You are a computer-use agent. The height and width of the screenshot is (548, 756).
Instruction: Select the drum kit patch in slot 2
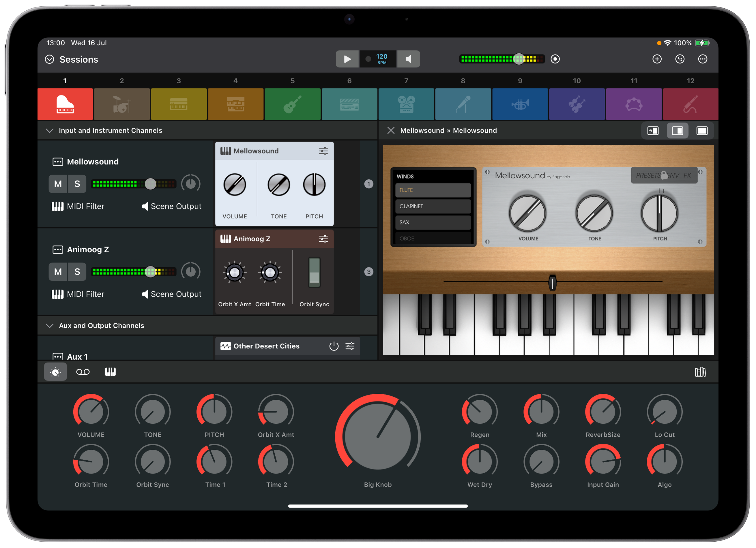click(x=122, y=104)
